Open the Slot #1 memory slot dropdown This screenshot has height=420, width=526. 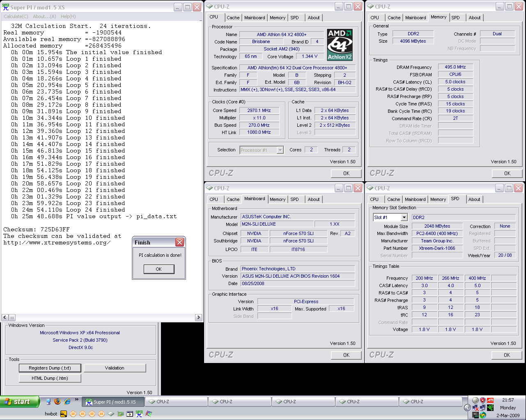(x=404, y=217)
